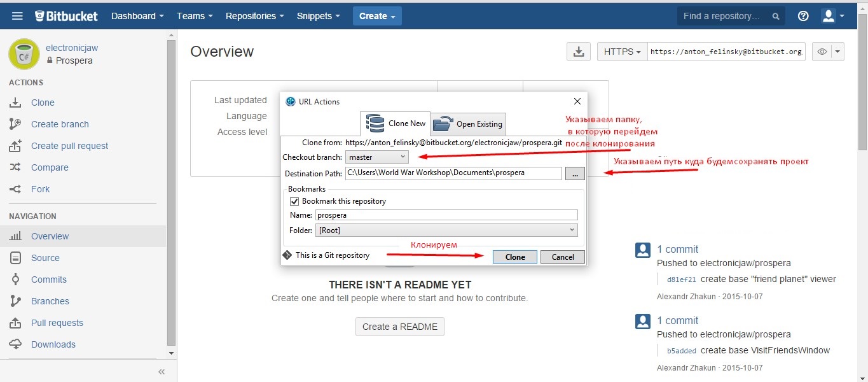Open the Checkout branch master dropdown
868x382 pixels.
[377, 157]
